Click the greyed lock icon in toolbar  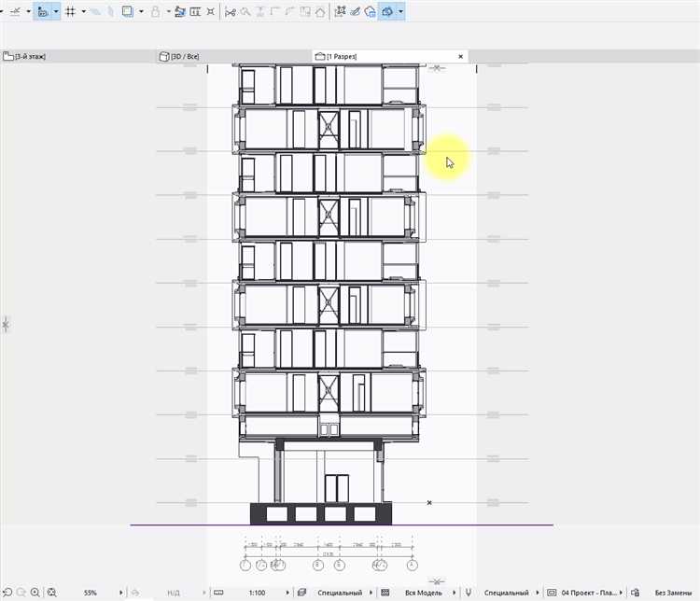pos(155,11)
